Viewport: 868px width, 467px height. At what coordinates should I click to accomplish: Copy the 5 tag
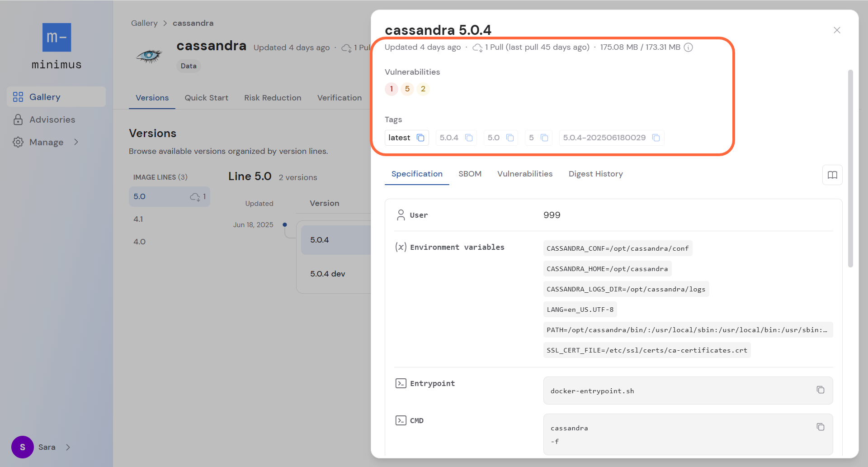[544, 138]
